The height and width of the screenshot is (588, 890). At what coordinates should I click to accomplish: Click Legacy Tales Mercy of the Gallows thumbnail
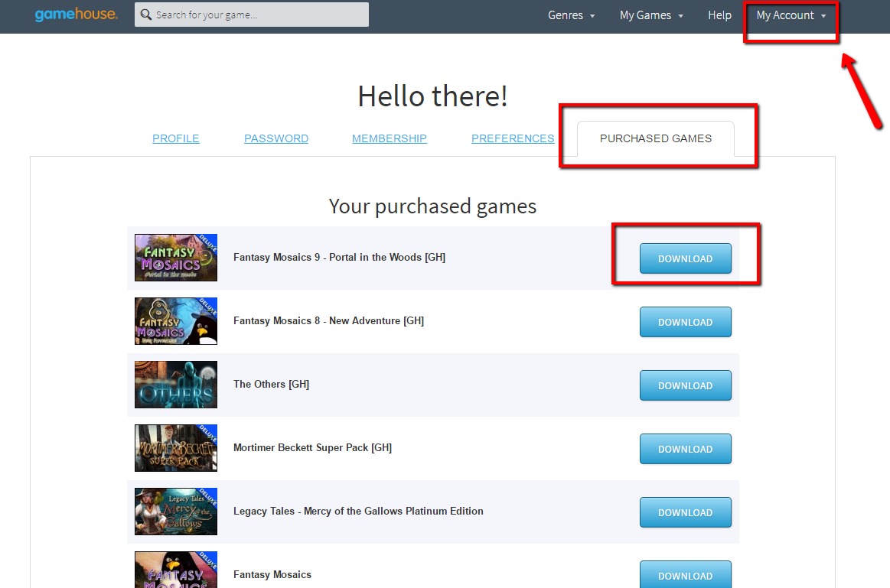click(176, 512)
